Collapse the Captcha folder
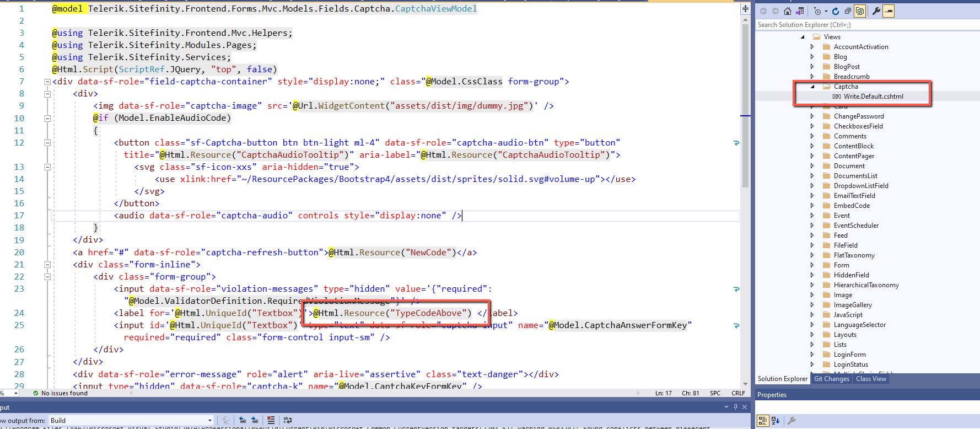 [x=812, y=87]
